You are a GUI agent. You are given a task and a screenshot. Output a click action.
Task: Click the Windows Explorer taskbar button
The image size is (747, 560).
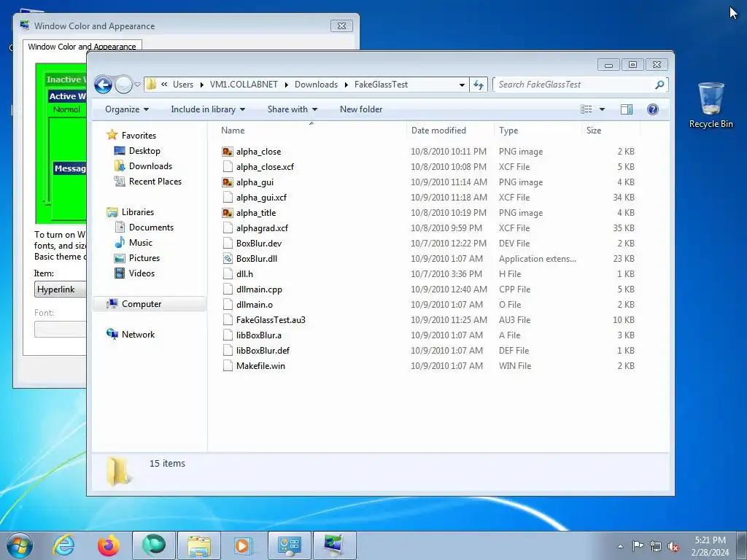[x=199, y=545]
